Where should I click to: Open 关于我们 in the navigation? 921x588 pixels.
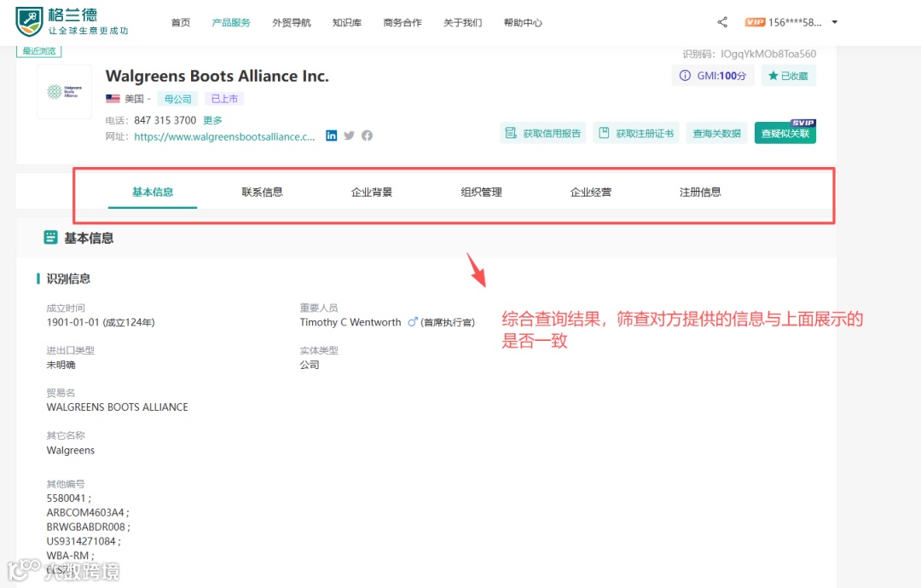[462, 23]
